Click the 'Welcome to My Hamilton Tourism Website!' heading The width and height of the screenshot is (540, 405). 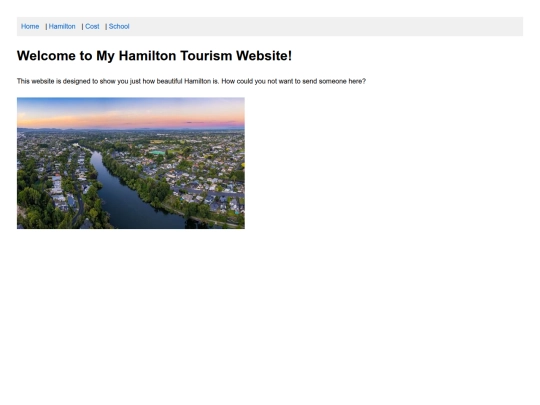[x=154, y=56]
